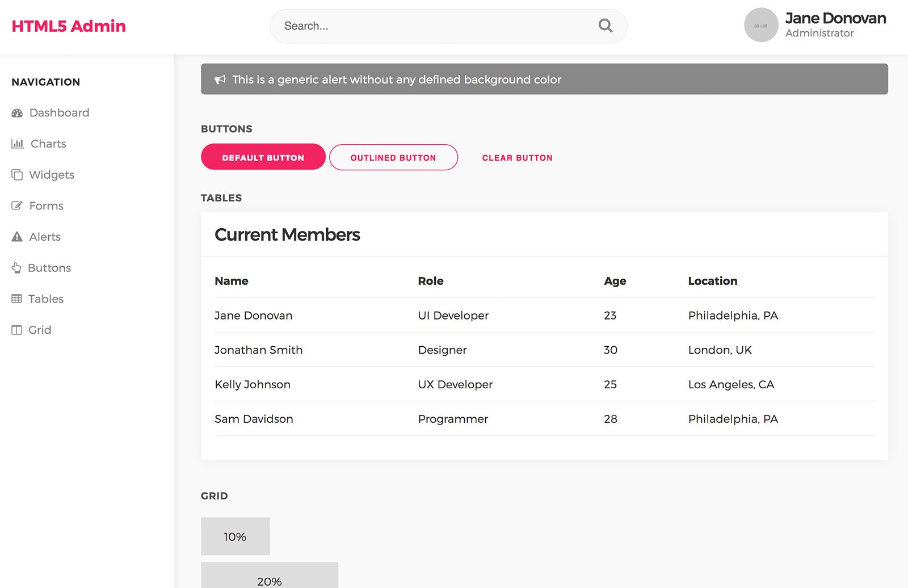
Task: Go to the Charts navigation item
Action: (48, 144)
